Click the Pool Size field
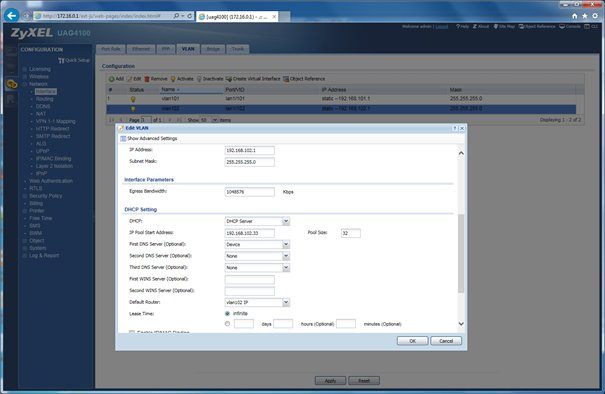 (351, 233)
